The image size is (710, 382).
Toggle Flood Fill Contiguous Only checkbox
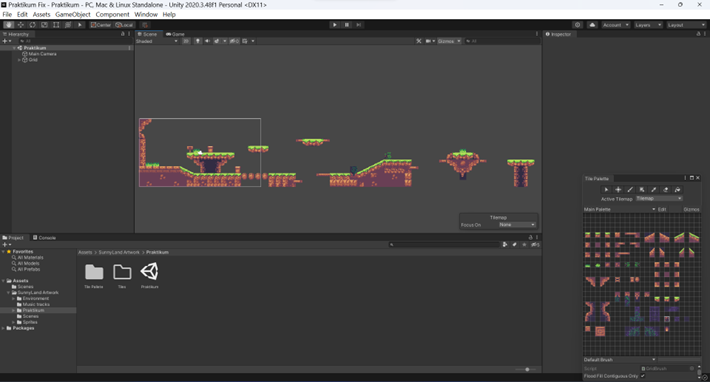coord(643,376)
